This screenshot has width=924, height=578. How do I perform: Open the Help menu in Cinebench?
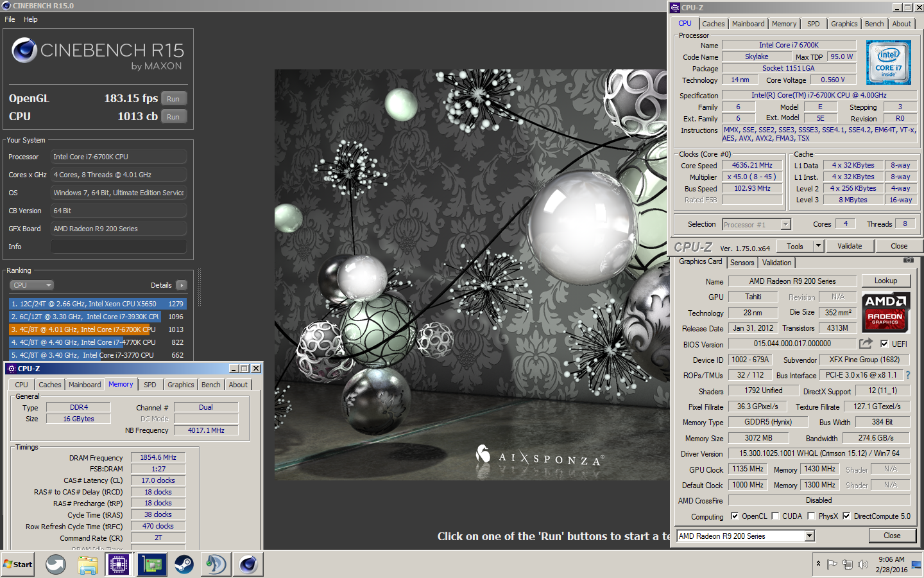[31, 19]
